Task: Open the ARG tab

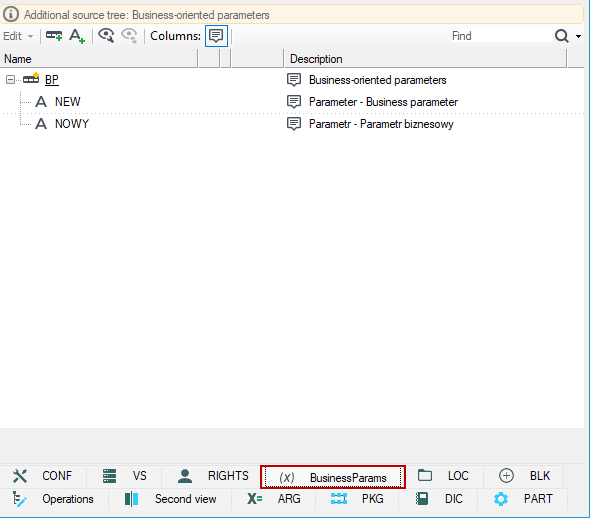Action: click(274, 499)
